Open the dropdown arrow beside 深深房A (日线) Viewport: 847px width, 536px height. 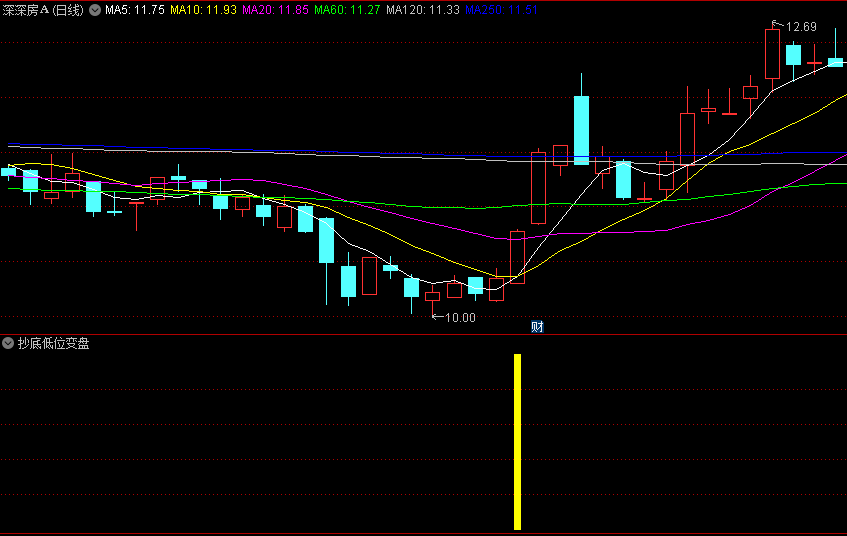coord(95,10)
